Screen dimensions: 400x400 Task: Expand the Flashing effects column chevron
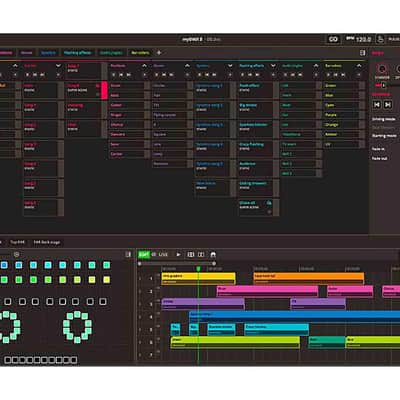click(273, 66)
